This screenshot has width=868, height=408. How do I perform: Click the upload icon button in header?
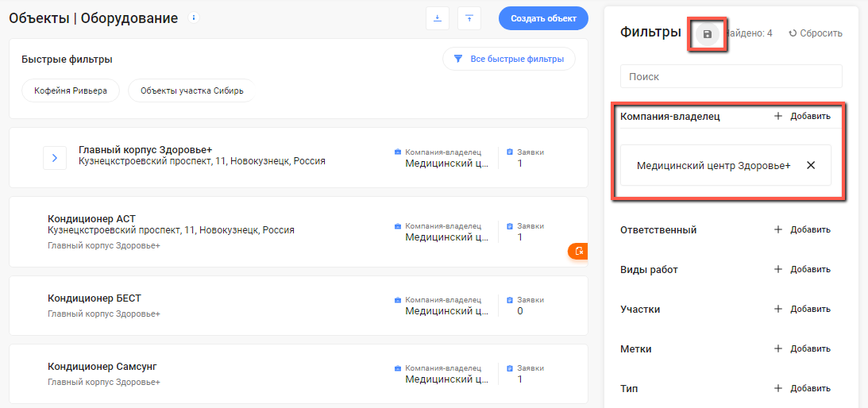469,18
